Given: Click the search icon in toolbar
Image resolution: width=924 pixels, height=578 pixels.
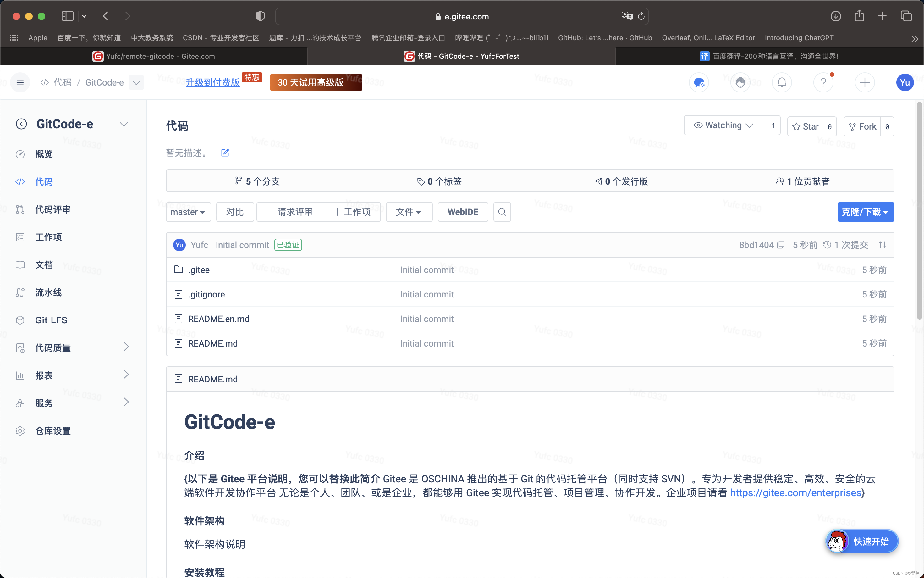Looking at the screenshot, I should coord(502,212).
